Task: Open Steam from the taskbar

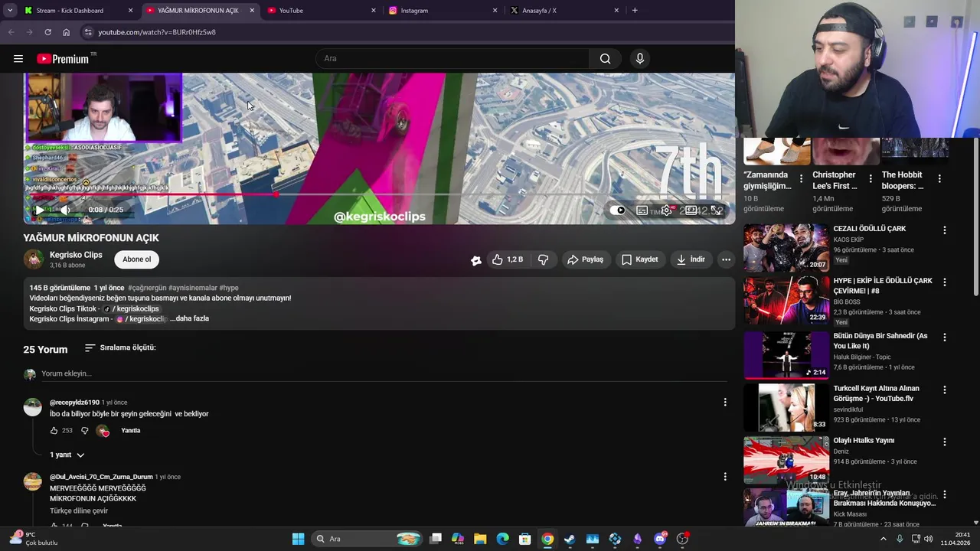Action: 570,539
